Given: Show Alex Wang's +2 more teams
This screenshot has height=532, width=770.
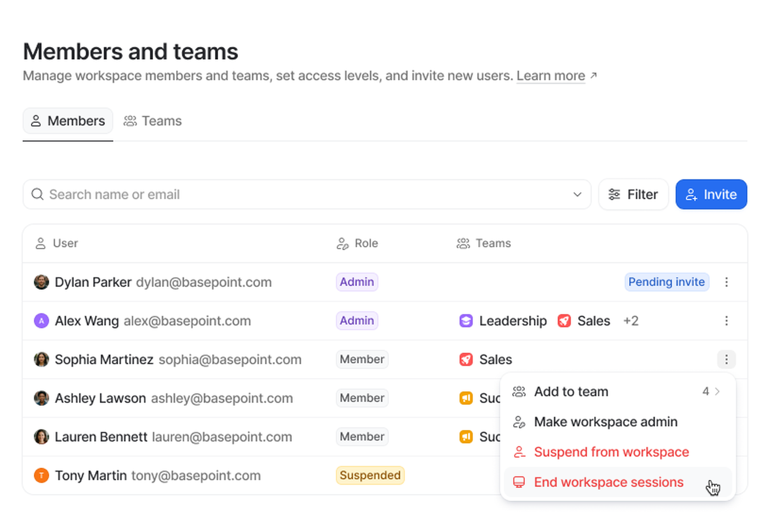Looking at the screenshot, I should pos(630,321).
